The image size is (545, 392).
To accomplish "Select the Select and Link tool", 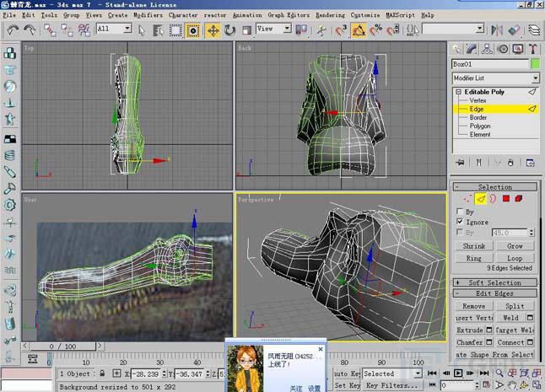I will point(50,30).
